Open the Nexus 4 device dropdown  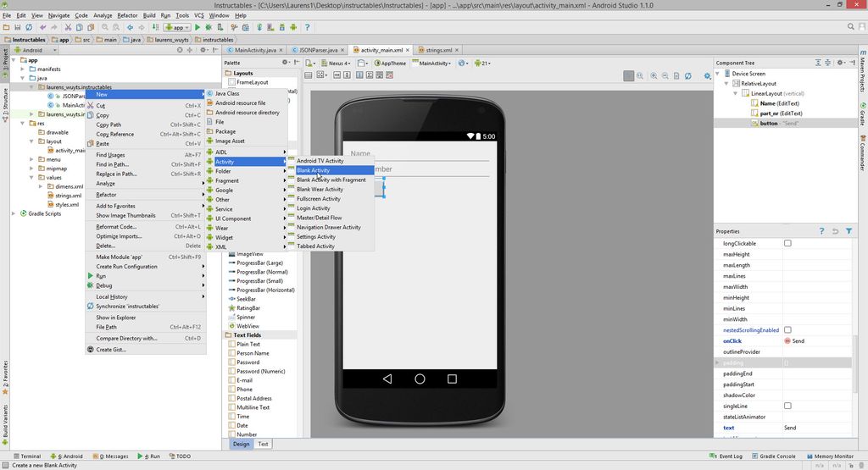pos(336,63)
